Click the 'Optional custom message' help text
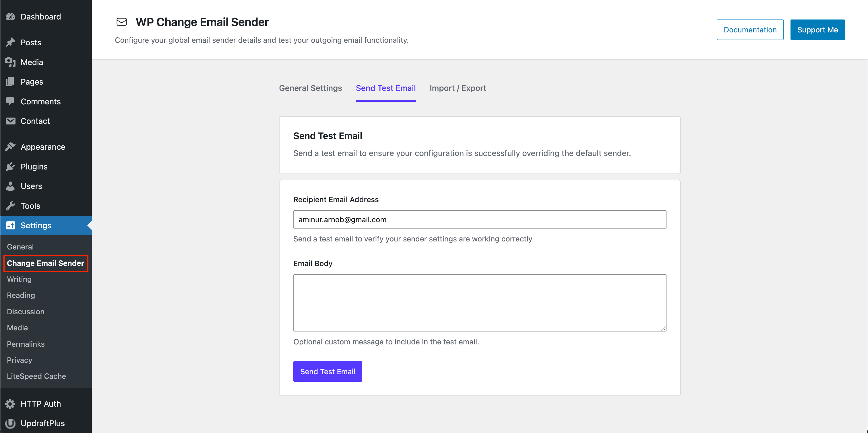 [386, 342]
